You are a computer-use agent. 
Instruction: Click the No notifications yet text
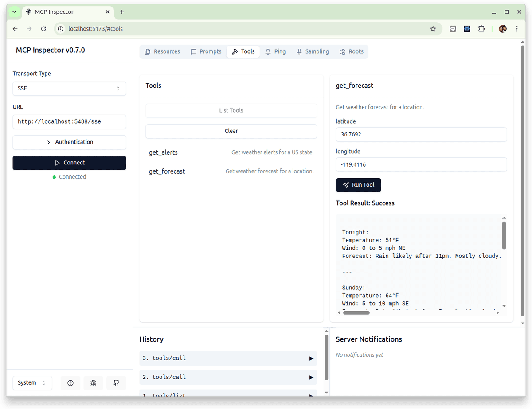pos(360,355)
